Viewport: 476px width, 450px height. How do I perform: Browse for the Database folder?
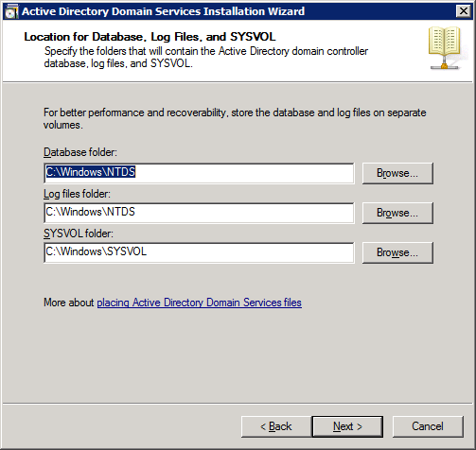pos(397,173)
